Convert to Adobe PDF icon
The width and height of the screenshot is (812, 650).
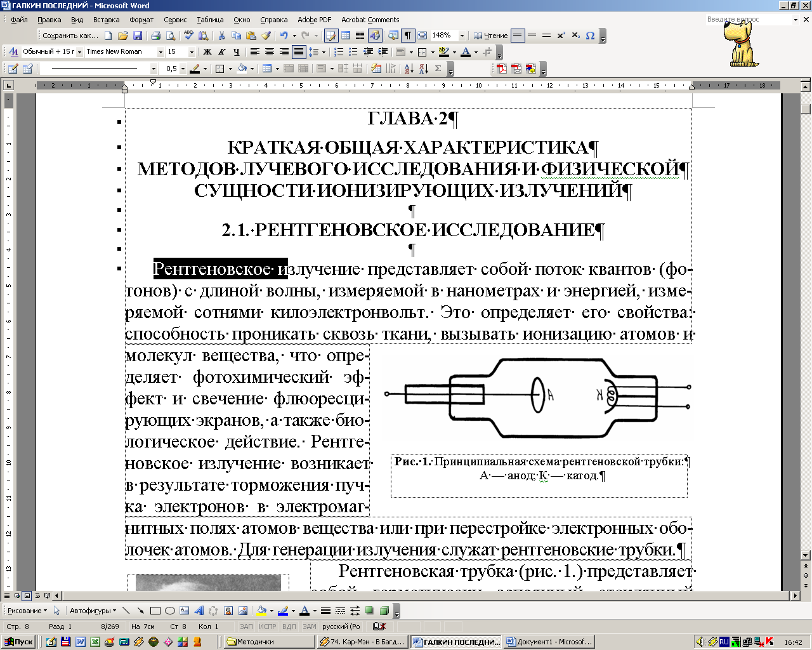point(502,69)
